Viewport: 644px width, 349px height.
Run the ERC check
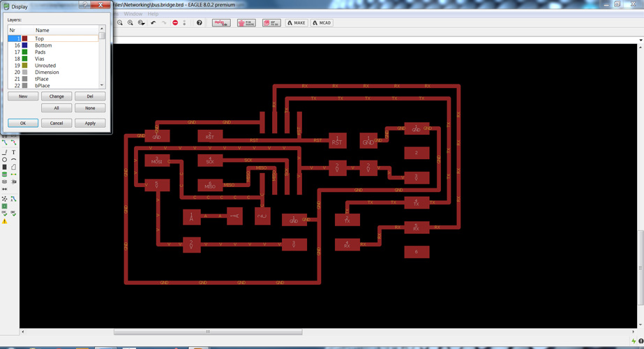4,214
